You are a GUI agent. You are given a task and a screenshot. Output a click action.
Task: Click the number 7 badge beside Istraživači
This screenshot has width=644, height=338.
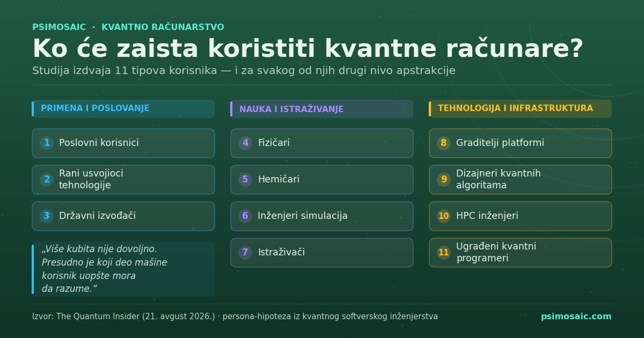pyautogui.click(x=245, y=253)
